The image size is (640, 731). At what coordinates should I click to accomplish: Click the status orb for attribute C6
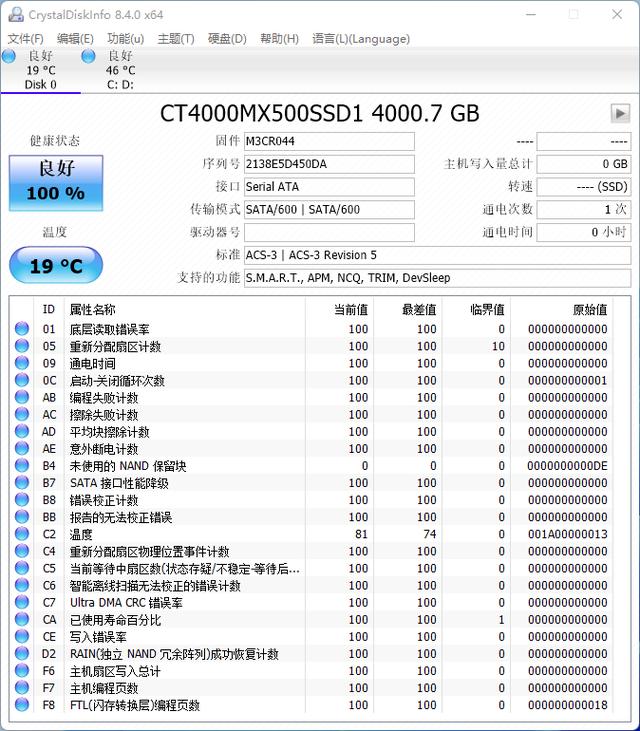[21, 585]
